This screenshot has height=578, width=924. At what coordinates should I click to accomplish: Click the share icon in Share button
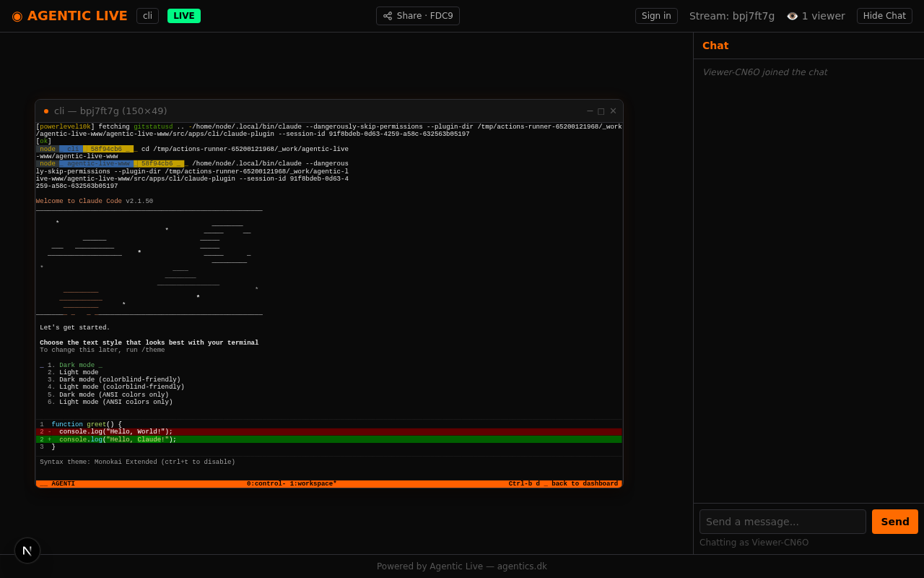pyautogui.click(x=388, y=16)
